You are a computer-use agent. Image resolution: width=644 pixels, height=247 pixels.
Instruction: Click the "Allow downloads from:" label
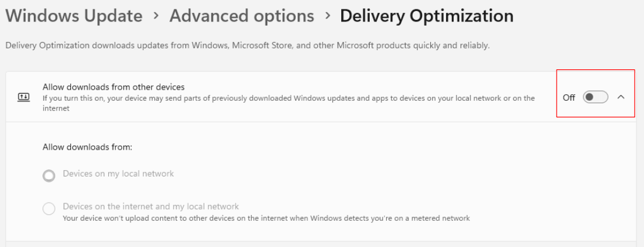point(87,147)
